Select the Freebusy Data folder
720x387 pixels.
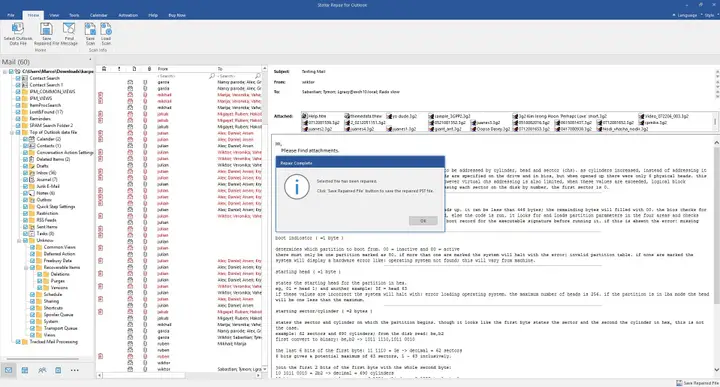tap(57, 260)
